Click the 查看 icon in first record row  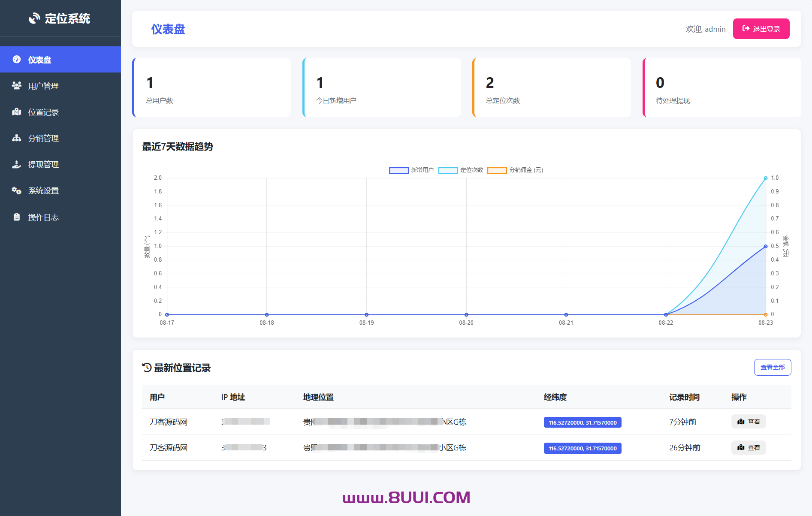point(741,422)
